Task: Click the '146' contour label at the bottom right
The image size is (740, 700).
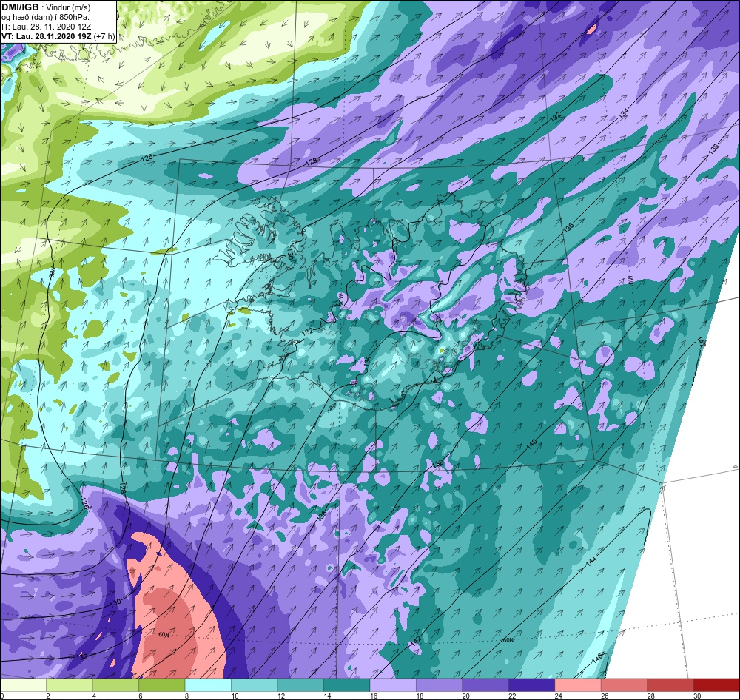Action: click(597, 656)
